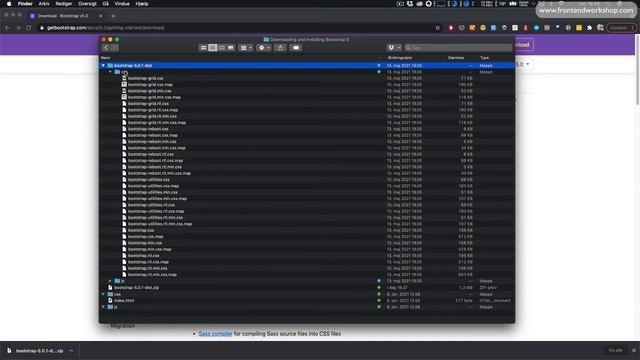The height and width of the screenshot is (360, 640).
Task: Click the Finder back navigation arrow
Action: (106, 48)
